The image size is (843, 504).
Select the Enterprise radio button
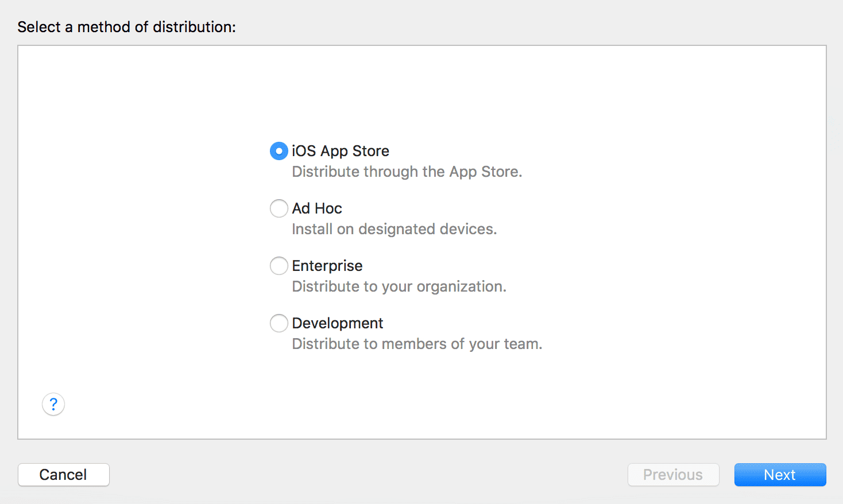point(279,266)
